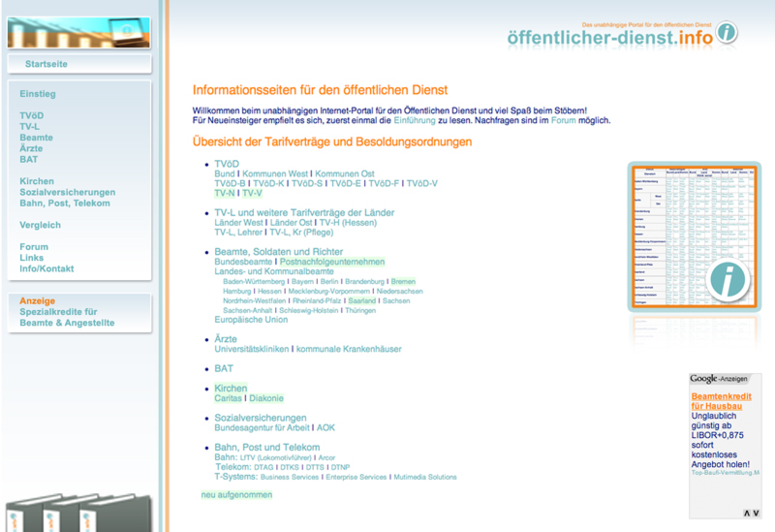Click the TV-H (Hessen) link
775x532 pixels.
coord(348,222)
